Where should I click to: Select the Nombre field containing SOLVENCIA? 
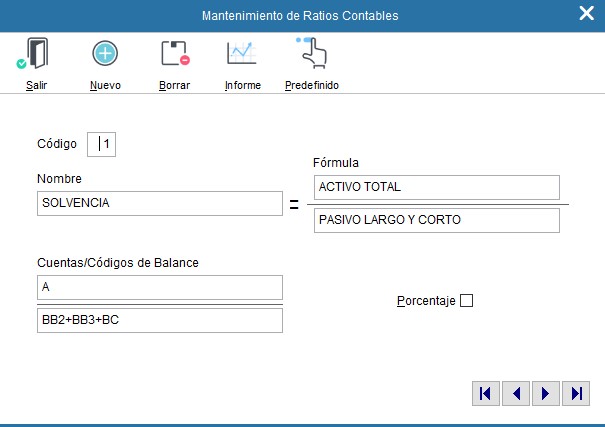[159, 203]
